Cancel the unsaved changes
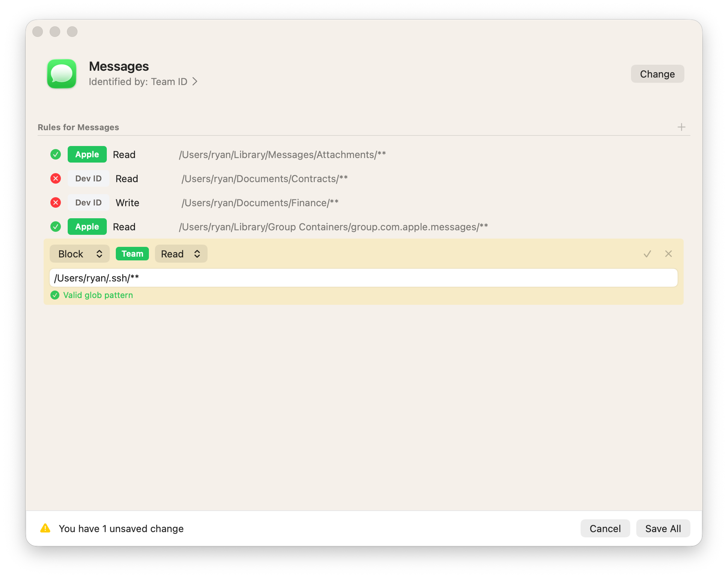Screen dimensions: 728x578 pos(605,528)
